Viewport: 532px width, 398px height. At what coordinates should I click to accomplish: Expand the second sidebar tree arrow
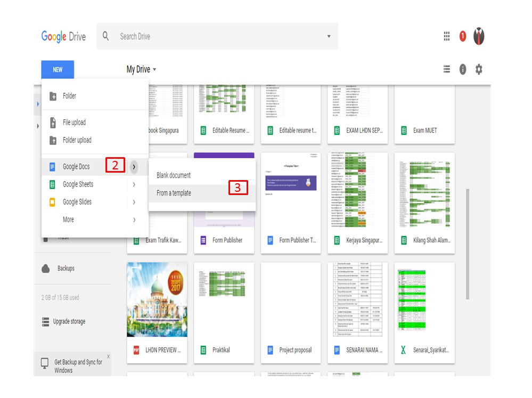(38, 126)
